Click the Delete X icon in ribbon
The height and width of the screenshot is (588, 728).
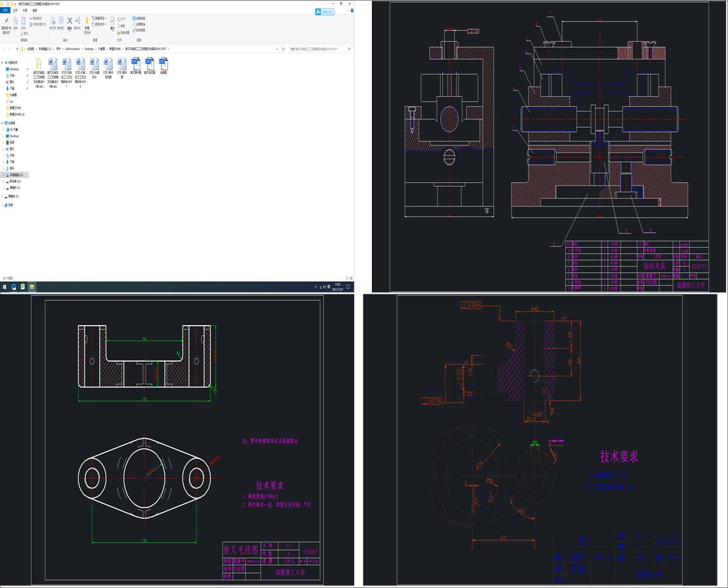(70, 21)
